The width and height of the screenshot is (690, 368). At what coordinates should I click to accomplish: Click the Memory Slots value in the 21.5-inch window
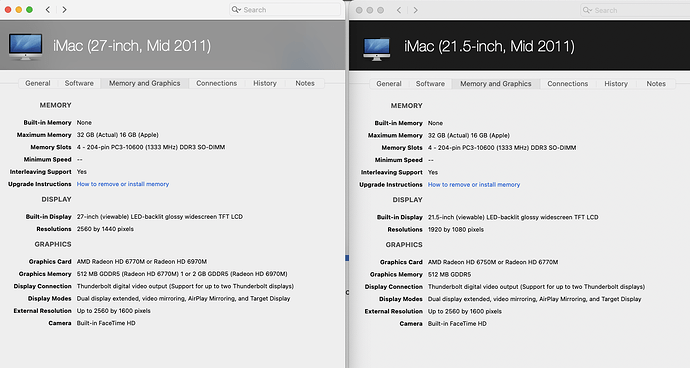(x=502, y=147)
